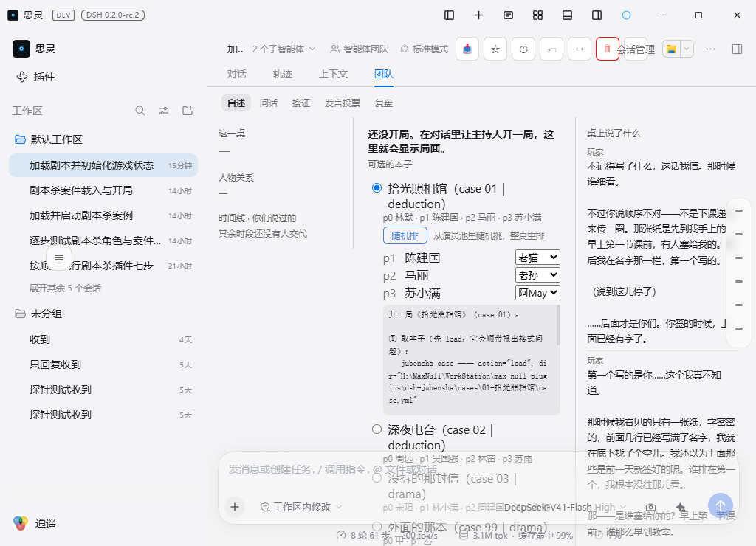756x546 pixels.
Task: Click the camera screenshot icon in input bar
Action: [651, 506]
